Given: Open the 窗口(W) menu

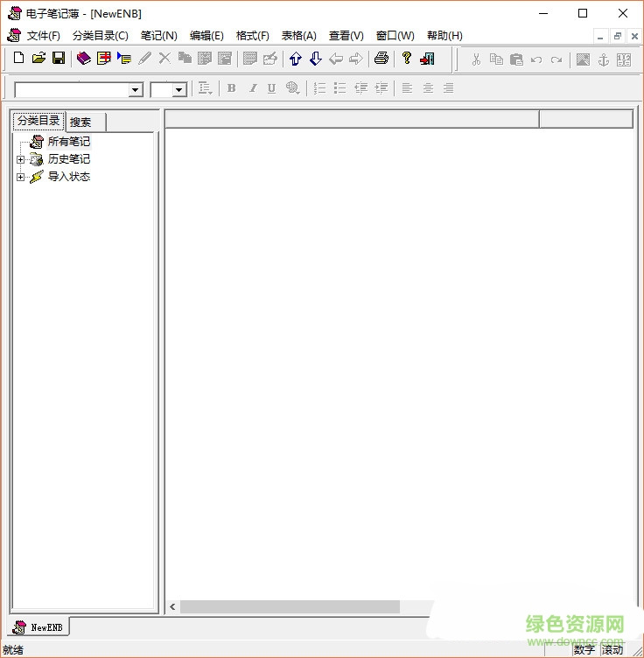Looking at the screenshot, I should (x=395, y=36).
